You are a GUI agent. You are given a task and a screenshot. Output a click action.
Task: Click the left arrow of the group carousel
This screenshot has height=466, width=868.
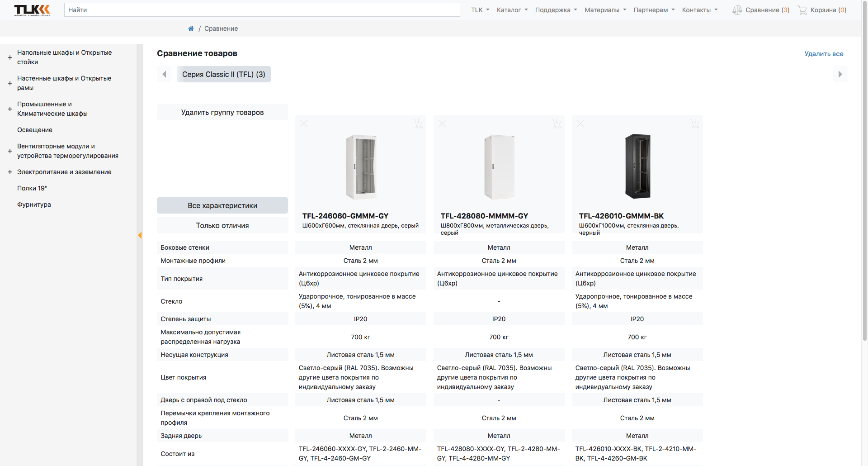[164, 74]
